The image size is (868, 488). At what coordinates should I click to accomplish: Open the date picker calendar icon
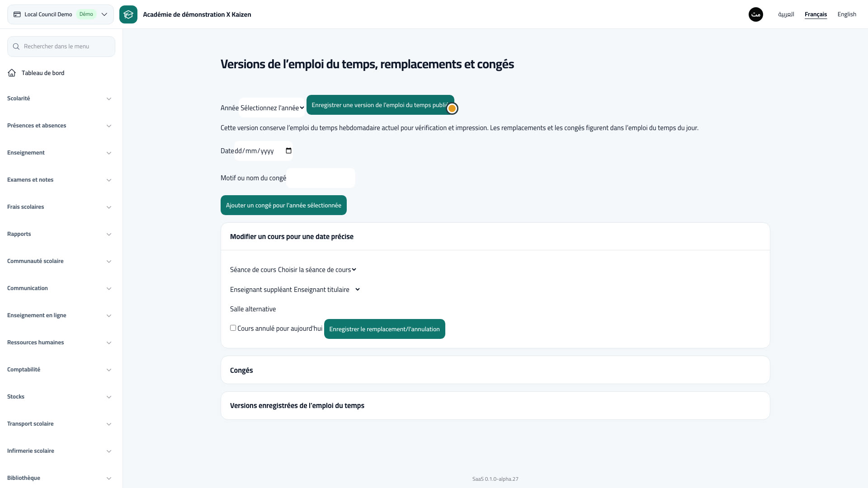pos(288,151)
